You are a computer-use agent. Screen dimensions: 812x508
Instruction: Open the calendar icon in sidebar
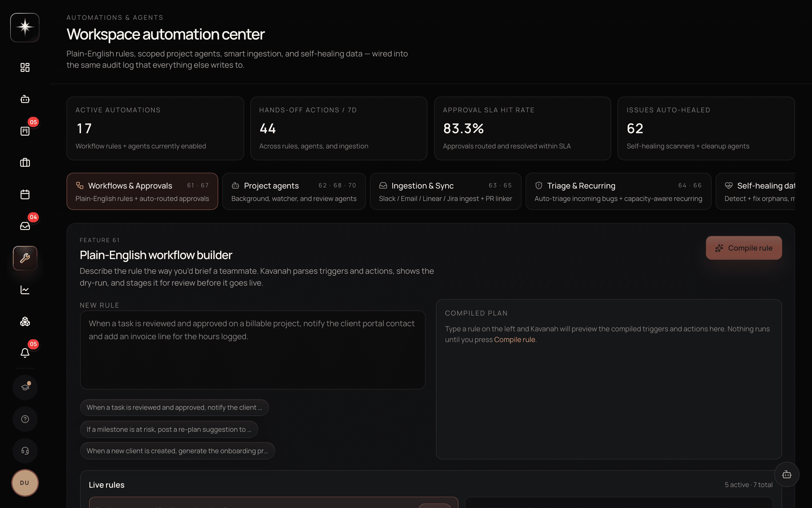[x=25, y=194]
